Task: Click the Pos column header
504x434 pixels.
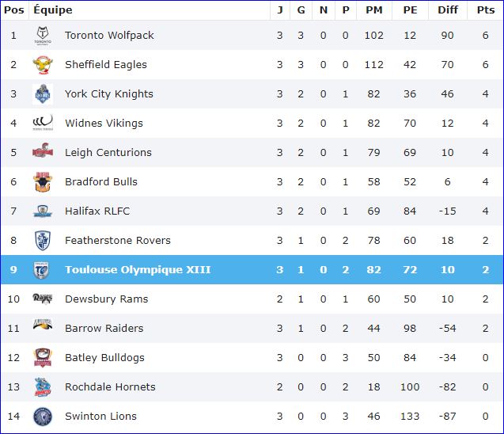Action: [x=13, y=10]
